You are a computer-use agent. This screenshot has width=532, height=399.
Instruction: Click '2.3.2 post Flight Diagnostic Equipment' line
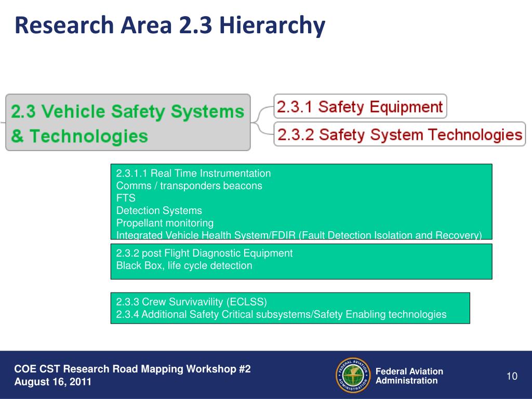(x=204, y=253)
